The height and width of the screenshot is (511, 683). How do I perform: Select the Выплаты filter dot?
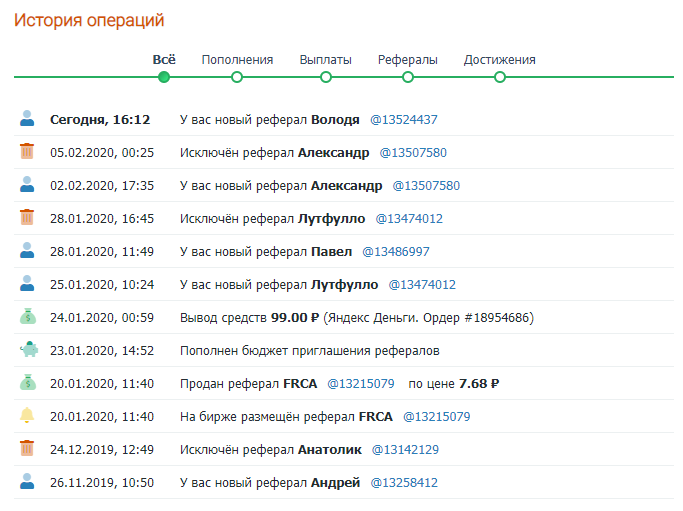[x=326, y=78]
